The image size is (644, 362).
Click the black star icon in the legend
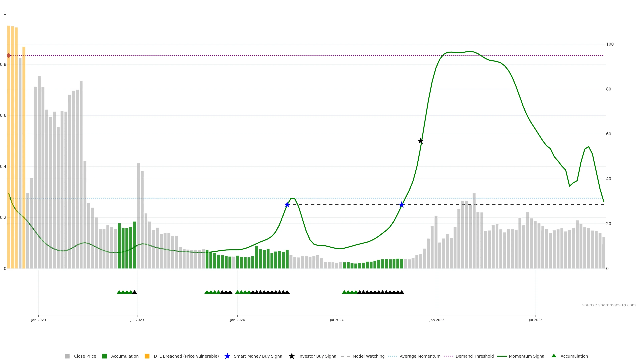coord(291,356)
